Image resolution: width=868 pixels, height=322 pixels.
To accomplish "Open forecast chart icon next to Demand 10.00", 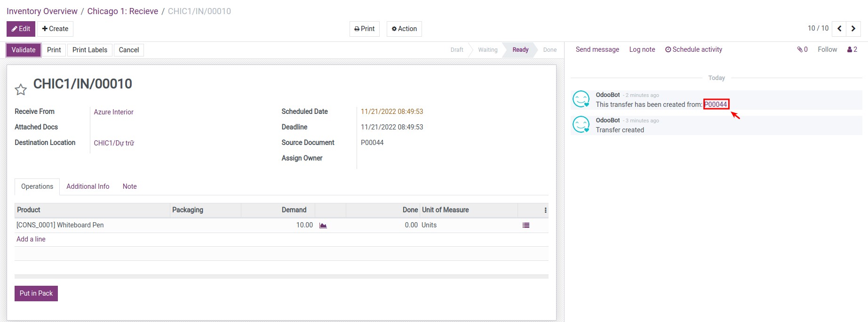I will 323,225.
